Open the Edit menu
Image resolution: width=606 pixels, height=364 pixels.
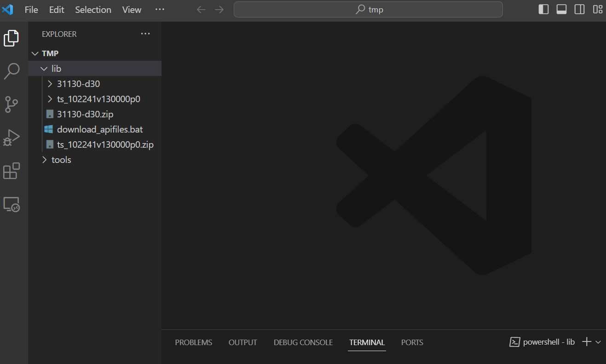[57, 10]
